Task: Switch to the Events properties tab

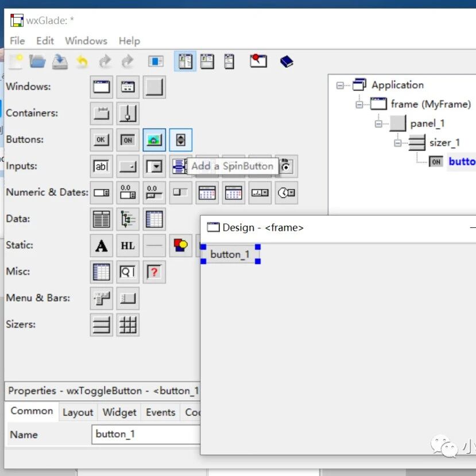Action: click(161, 412)
